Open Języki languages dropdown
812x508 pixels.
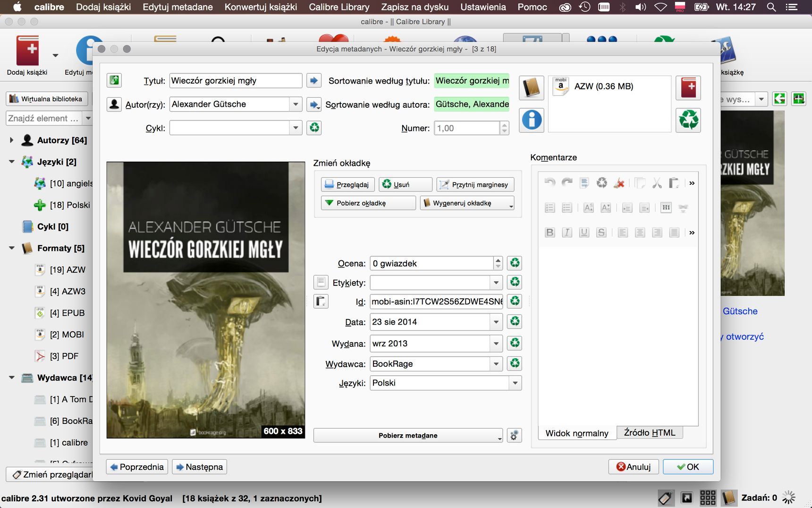pyautogui.click(x=515, y=383)
